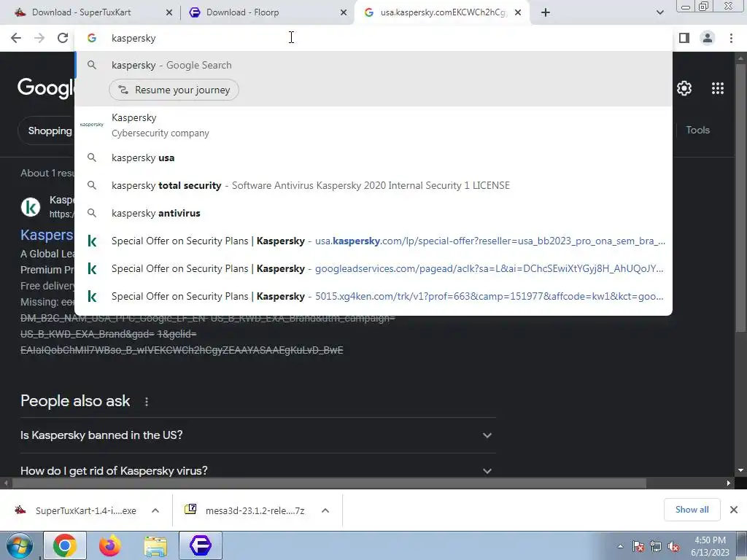The image size is (747, 560).
Task: Open Chrome three-dot menu
Action: point(731,38)
